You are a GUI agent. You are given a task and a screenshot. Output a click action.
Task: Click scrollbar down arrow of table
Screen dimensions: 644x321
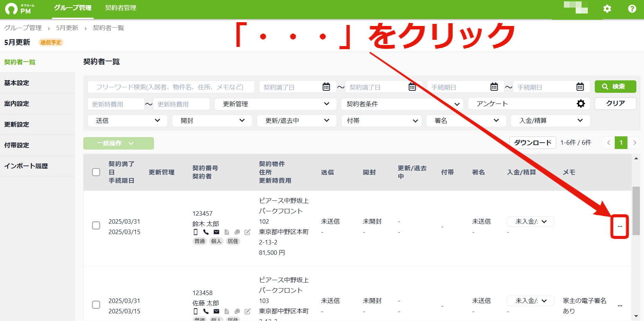[636, 316]
